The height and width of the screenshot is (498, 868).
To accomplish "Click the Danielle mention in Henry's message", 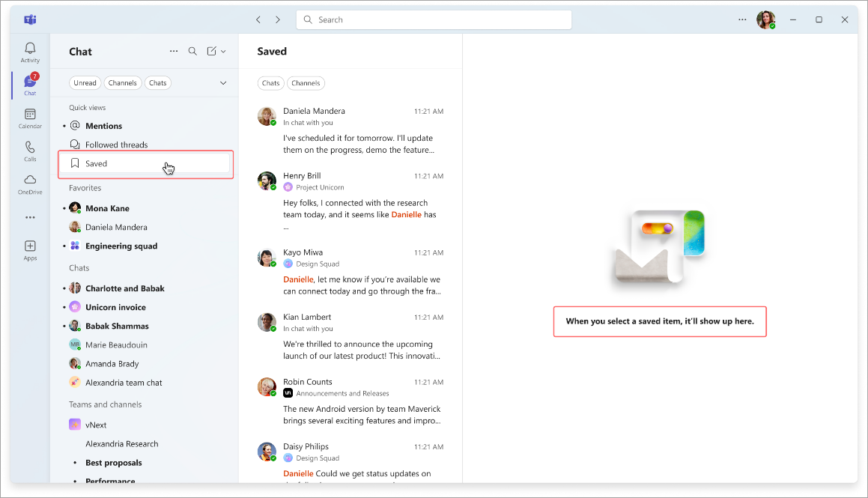I will tap(407, 215).
